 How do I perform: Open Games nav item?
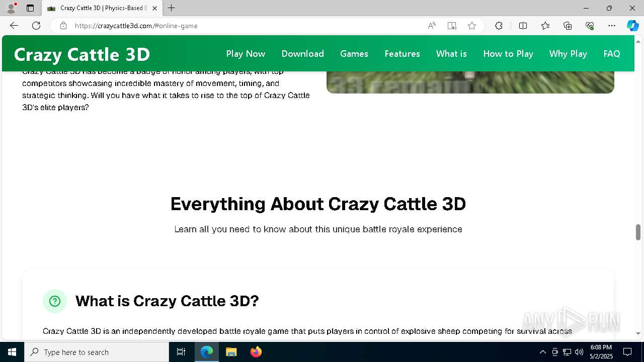354,54
